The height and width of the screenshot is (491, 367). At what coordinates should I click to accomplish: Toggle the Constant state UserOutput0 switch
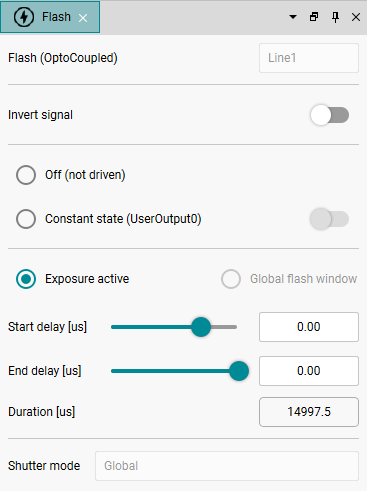[x=329, y=219]
